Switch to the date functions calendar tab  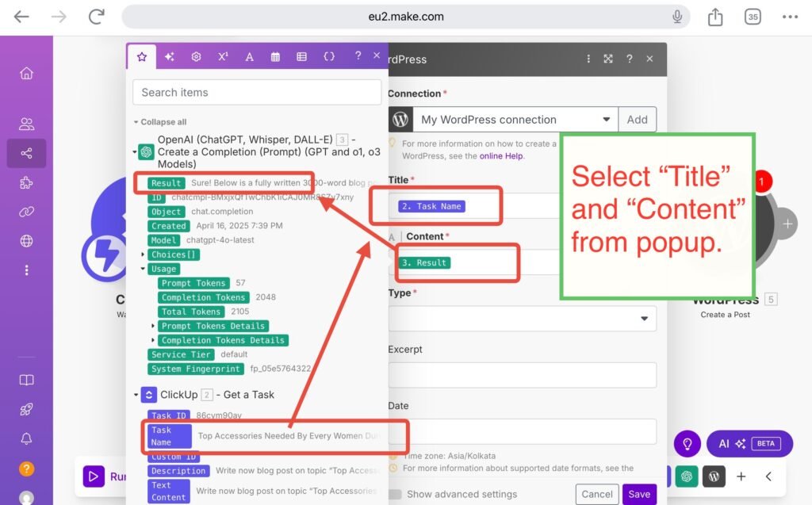275,56
